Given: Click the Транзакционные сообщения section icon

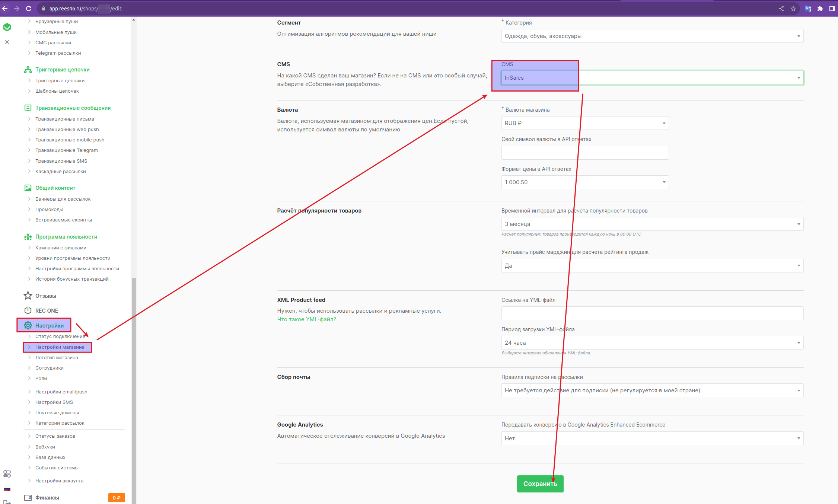Looking at the screenshot, I should 28,108.
